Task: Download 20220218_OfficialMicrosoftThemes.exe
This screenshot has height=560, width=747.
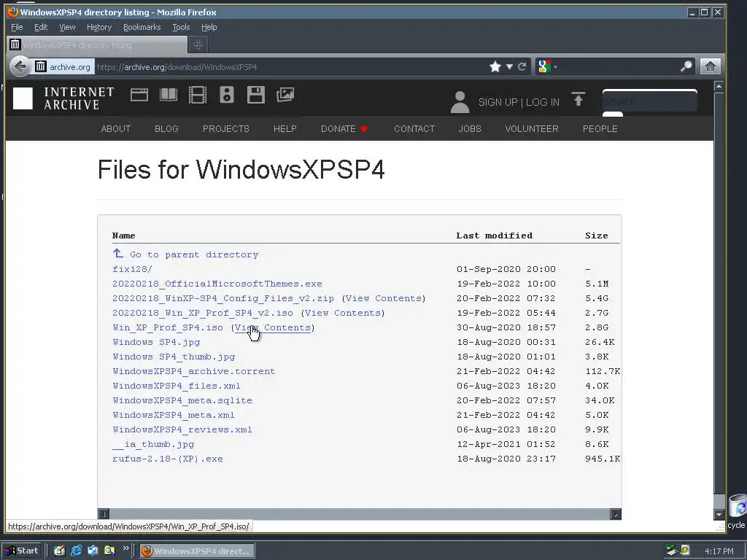Action: [x=217, y=284]
